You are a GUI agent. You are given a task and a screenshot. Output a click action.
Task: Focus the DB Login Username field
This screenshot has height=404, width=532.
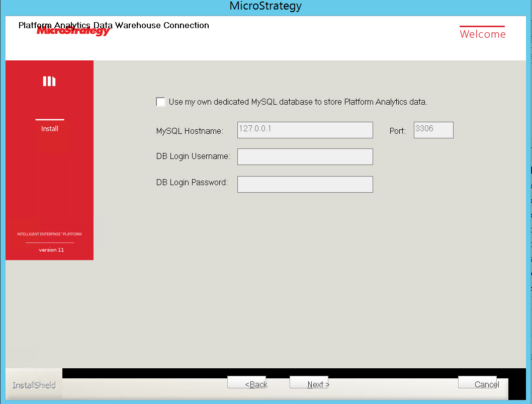coord(305,156)
